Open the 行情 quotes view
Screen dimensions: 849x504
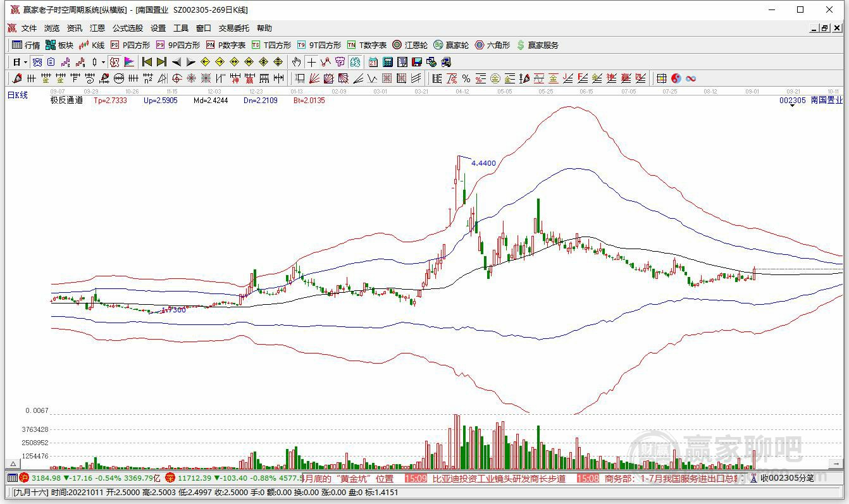(x=26, y=45)
